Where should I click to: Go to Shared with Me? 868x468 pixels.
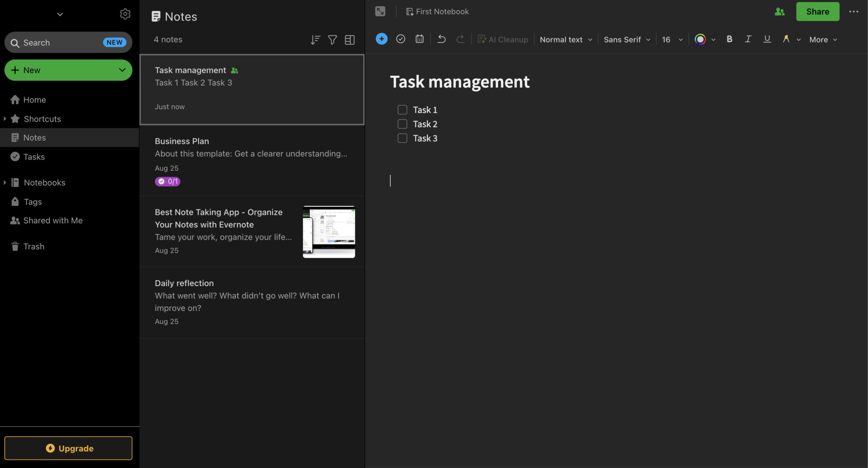52,220
